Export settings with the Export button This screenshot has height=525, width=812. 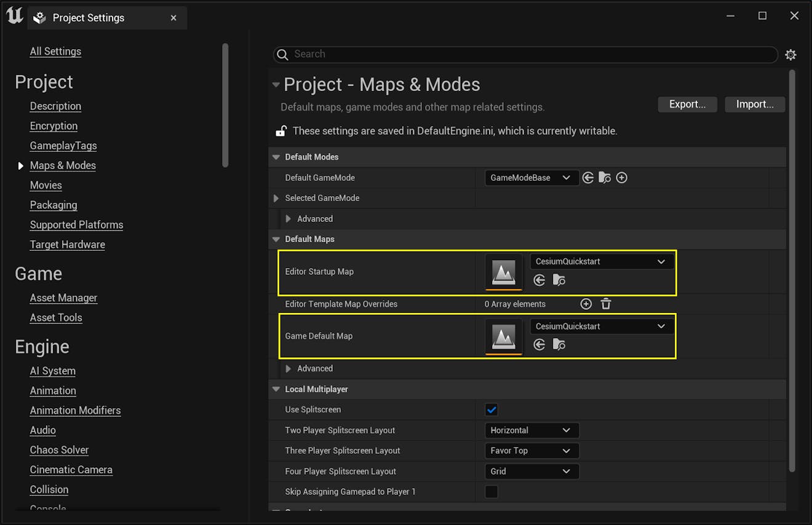687,104
